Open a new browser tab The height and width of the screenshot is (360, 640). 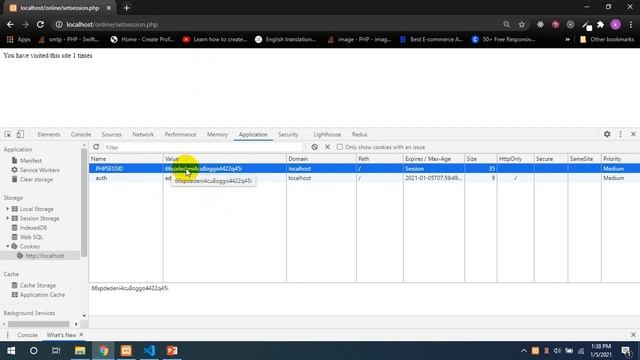pos(127,8)
